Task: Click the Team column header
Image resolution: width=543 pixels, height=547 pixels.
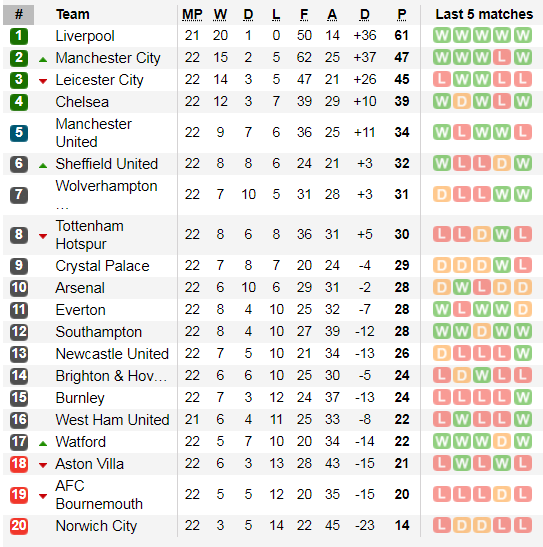Action: pos(73,15)
